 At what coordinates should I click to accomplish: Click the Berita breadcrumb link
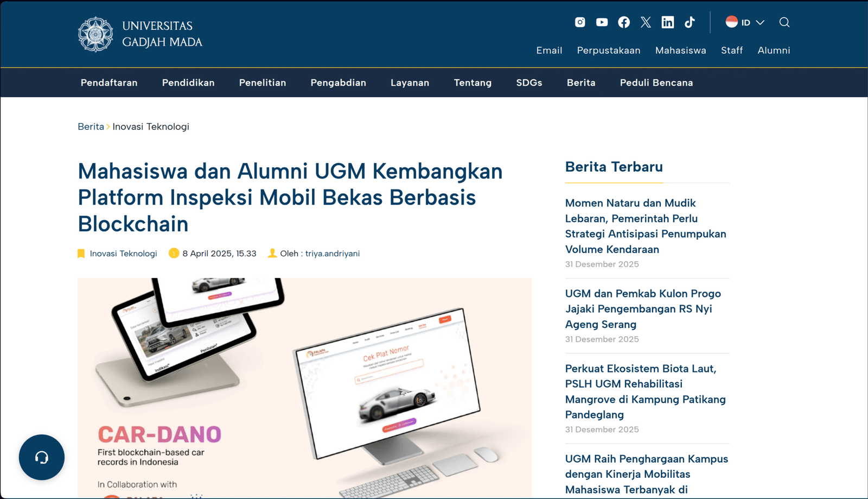pyautogui.click(x=91, y=127)
